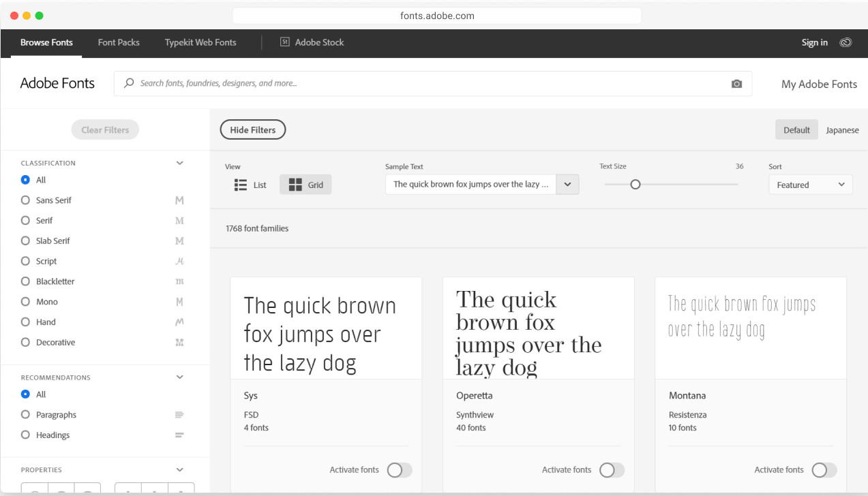Toggle Activate fonts for Operetta
The height and width of the screenshot is (496, 868).
coord(612,470)
